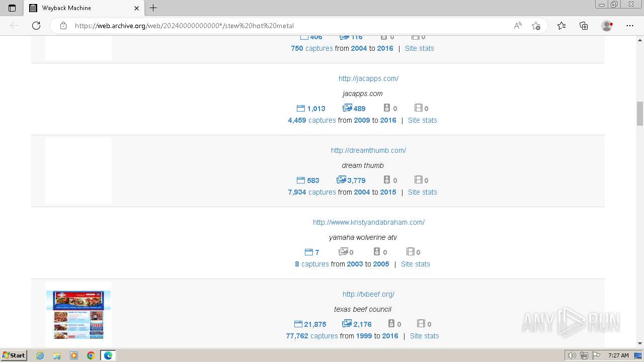Click year 2009 in jacapps.com row

pos(362,120)
